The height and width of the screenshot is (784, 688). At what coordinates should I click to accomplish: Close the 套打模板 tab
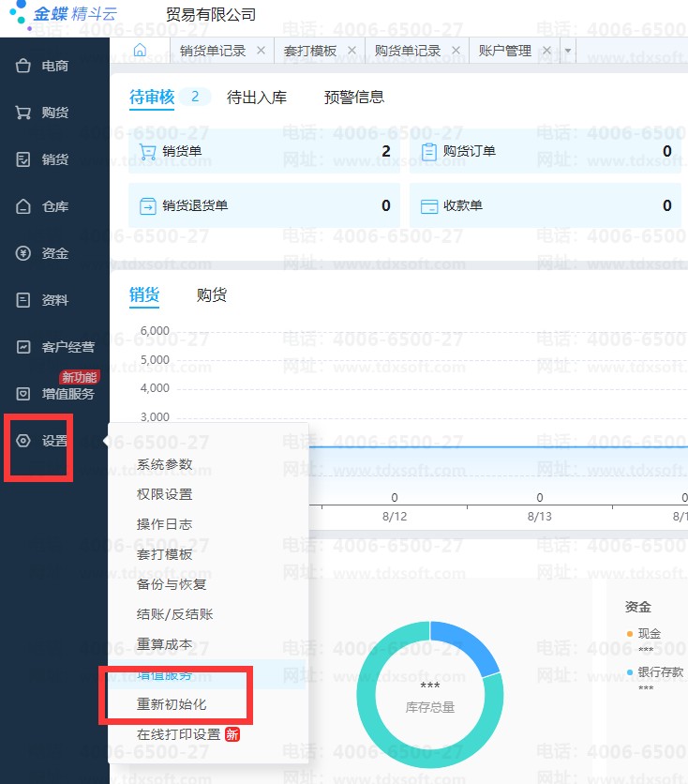click(351, 51)
